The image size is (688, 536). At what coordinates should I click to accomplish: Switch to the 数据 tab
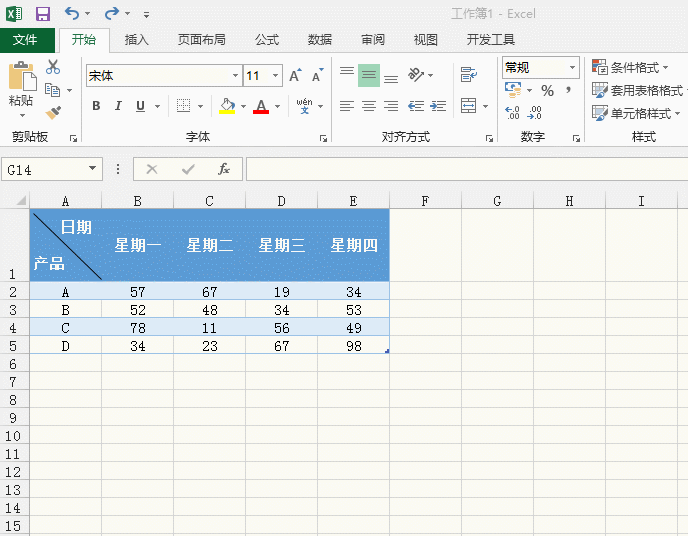(320, 40)
